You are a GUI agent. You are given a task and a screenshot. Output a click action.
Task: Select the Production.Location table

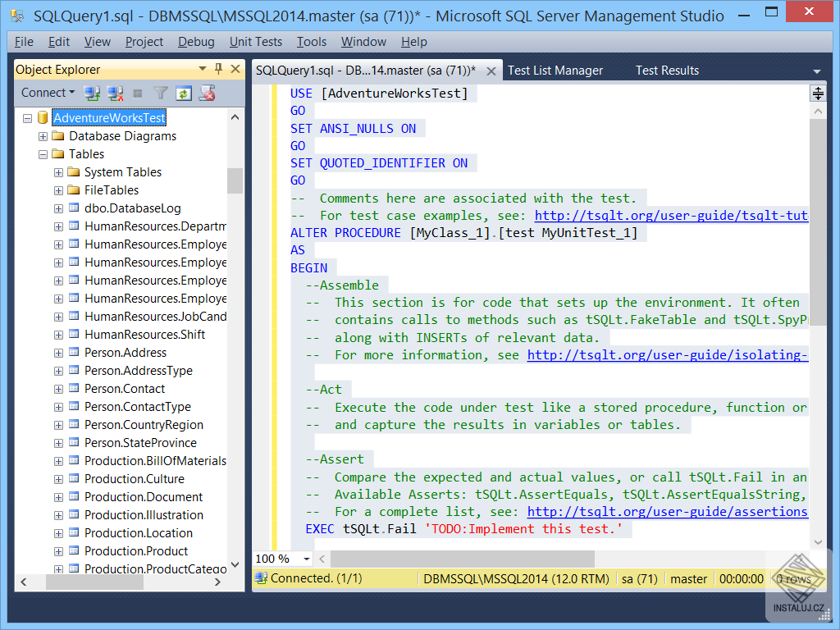pyautogui.click(x=138, y=533)
